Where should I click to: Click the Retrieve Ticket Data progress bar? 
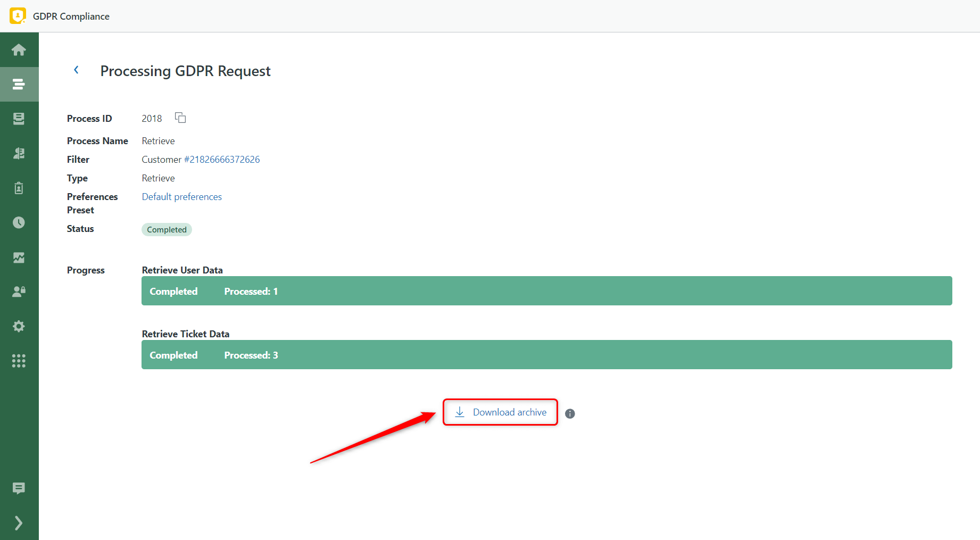(546, 354)
